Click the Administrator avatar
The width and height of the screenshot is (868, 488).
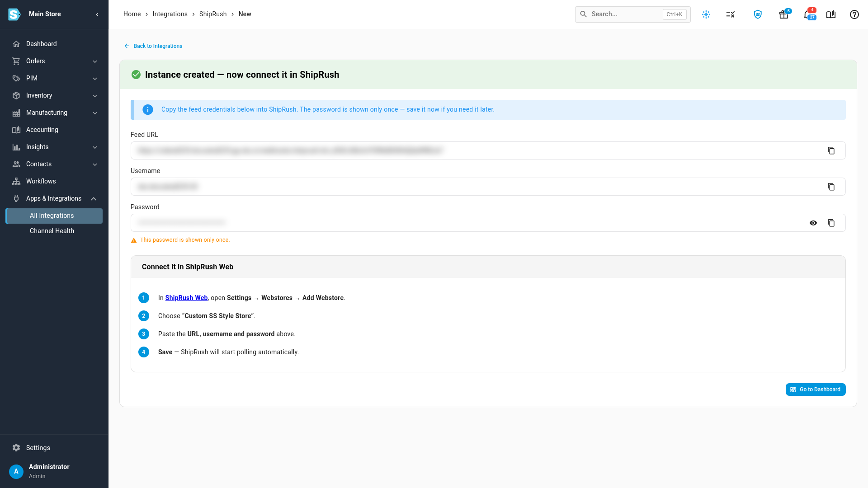click(16, 471)
